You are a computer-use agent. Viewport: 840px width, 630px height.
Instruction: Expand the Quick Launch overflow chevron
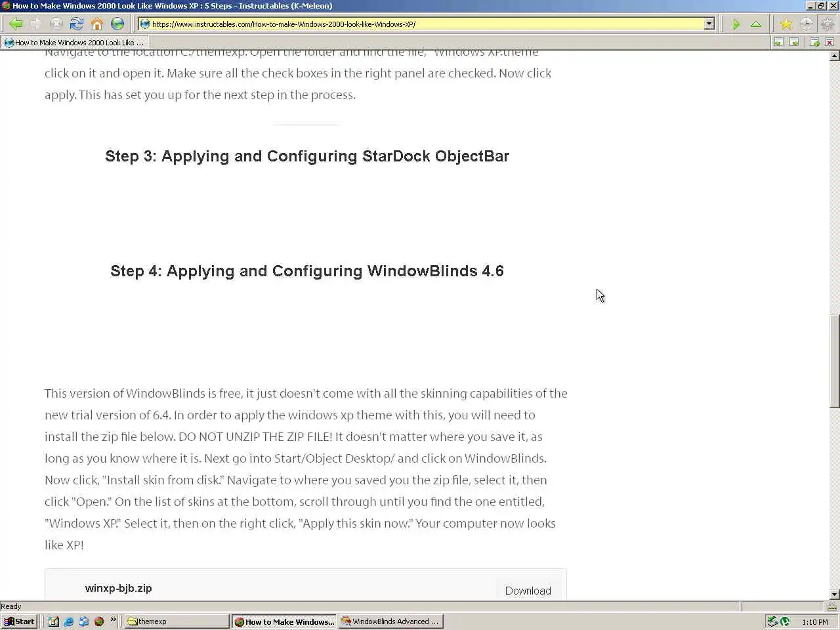[113, 619]
